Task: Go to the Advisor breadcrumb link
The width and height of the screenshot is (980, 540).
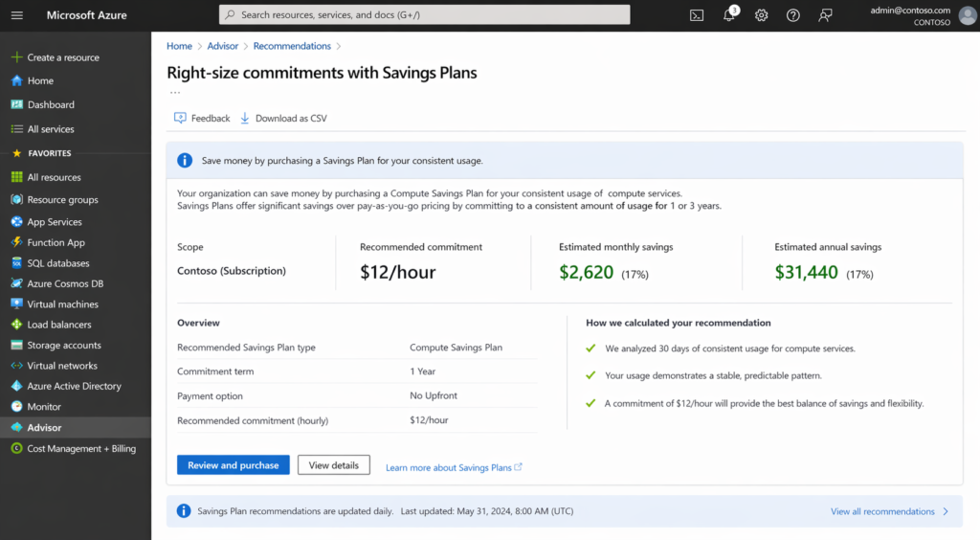Action: point(222,46)
